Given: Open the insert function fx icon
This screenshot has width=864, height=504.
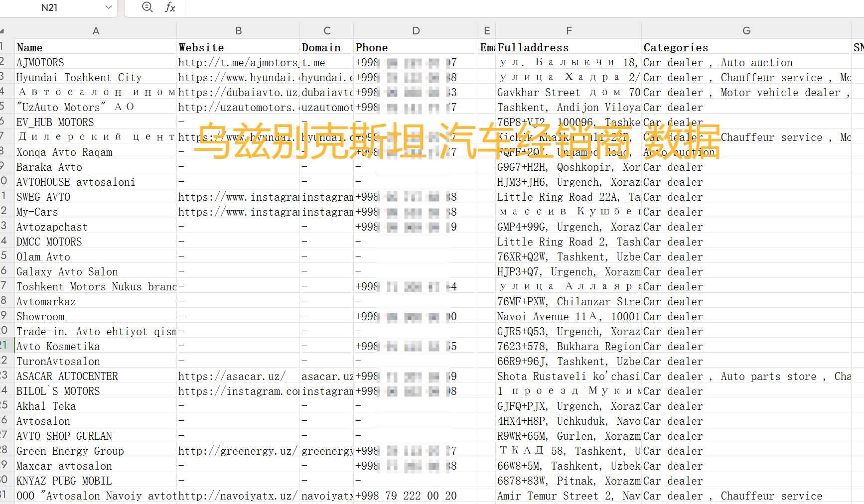Looking at the screenshot, I should pos(170,7).
